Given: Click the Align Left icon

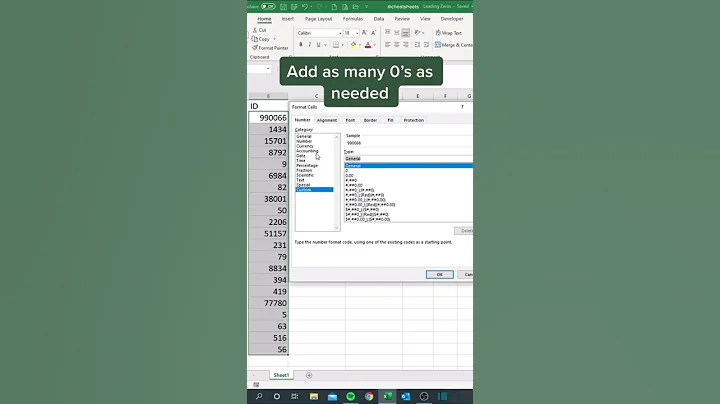Looking at the screenshot, I should pyautogui.click(x=388, y=45).
